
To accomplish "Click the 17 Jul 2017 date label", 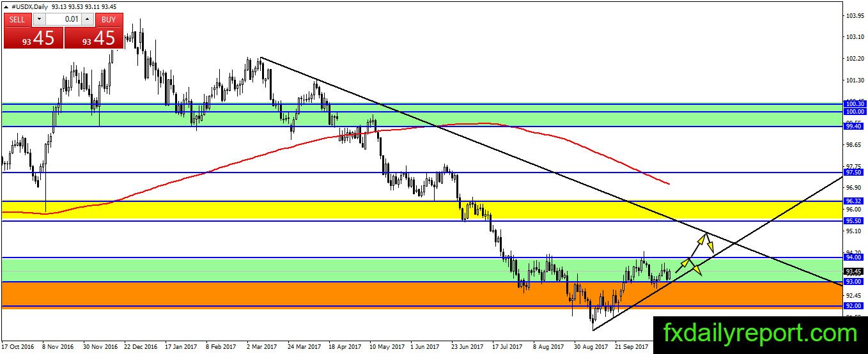I will tap(506, 346).
